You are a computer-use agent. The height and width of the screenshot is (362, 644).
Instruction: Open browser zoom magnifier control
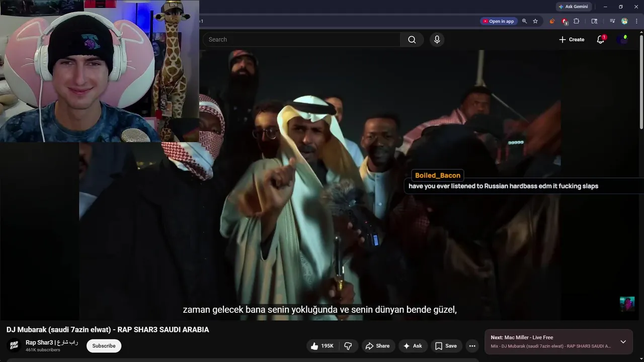point(524,21)
